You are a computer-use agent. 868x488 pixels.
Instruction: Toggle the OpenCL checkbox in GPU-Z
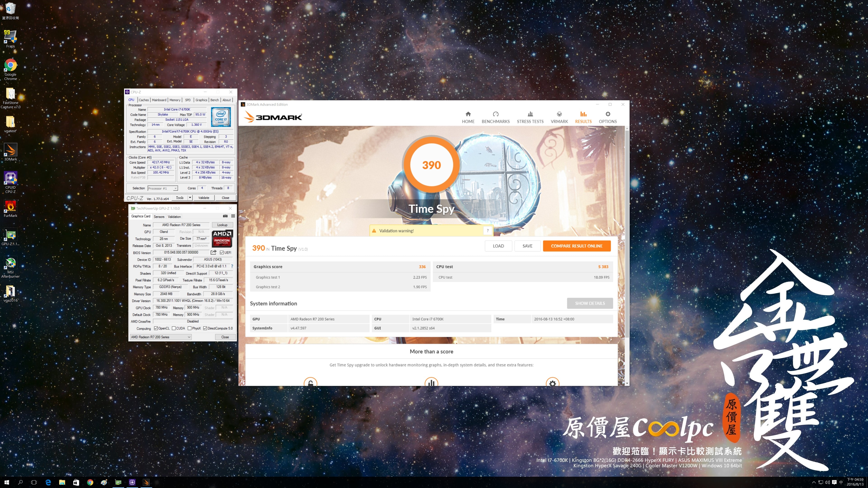[x=156, y=328]
